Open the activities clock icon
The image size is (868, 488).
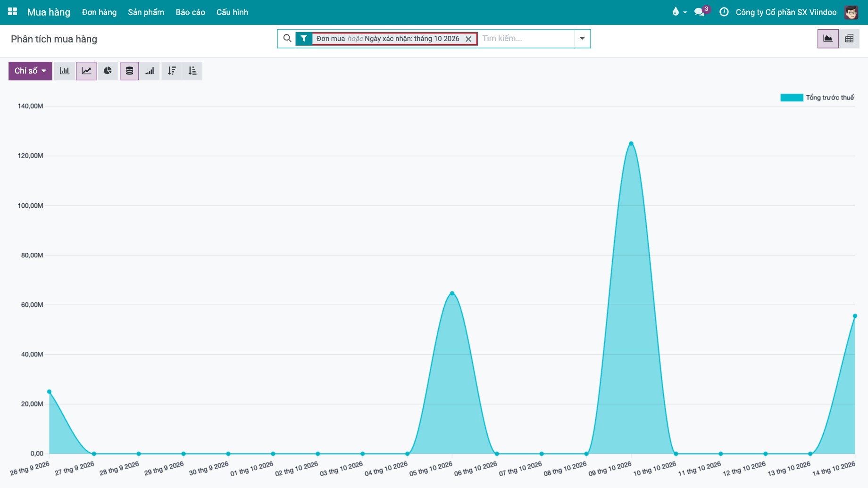[724, 12]
